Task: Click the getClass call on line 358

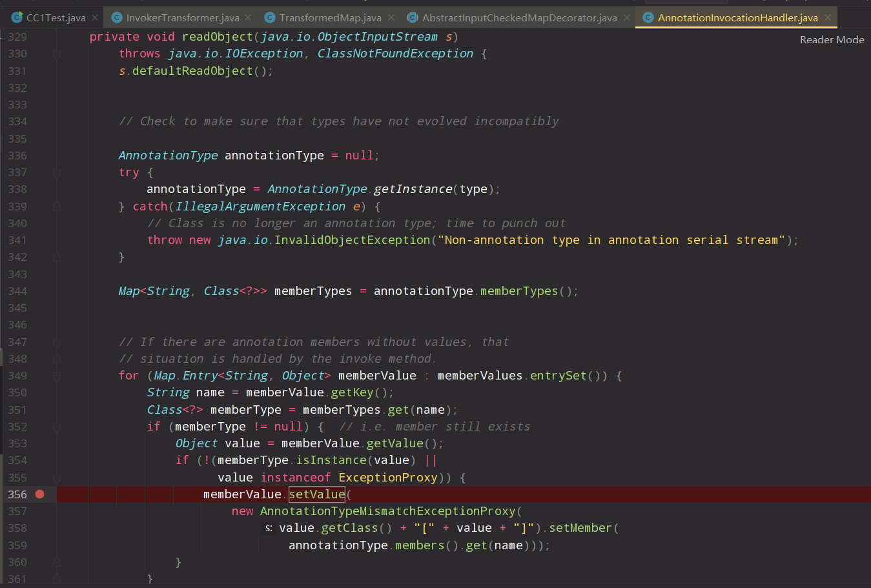Action: pos(349,528)
